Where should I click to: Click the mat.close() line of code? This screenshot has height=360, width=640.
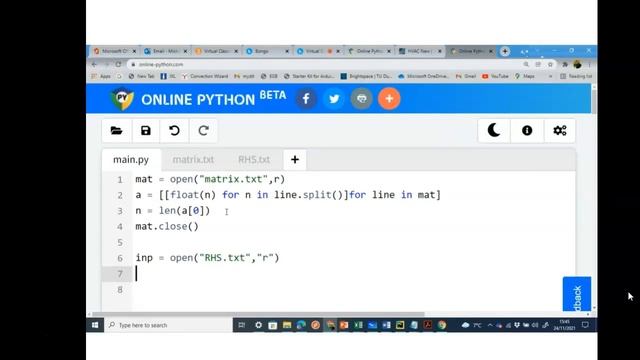pyautogui.click(x=167, y=227)
